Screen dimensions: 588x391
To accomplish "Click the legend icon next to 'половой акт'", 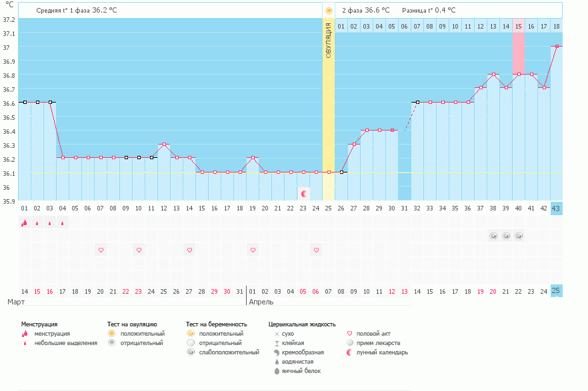I will coord(351,334).
